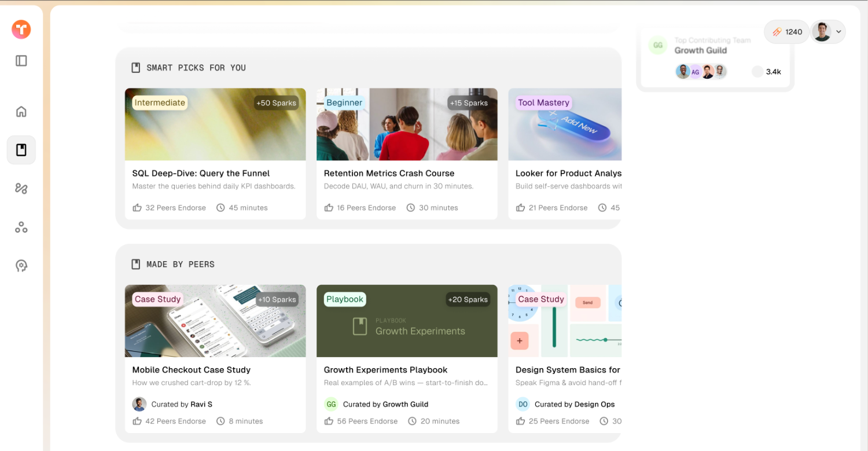
Task: Click the GG Growth Guild curator badge
Action: click(331, 404)
